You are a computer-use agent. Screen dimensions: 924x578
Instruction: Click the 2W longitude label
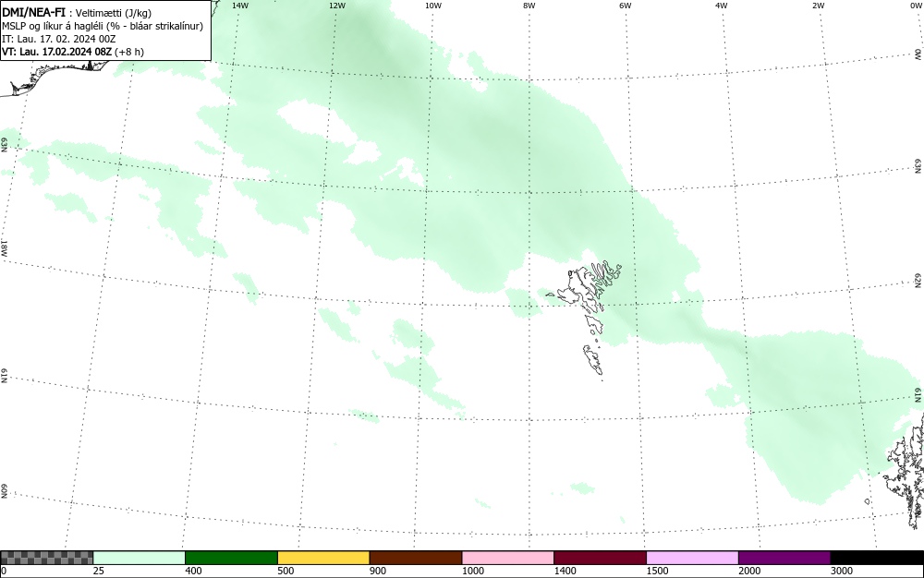coord(818,6)
